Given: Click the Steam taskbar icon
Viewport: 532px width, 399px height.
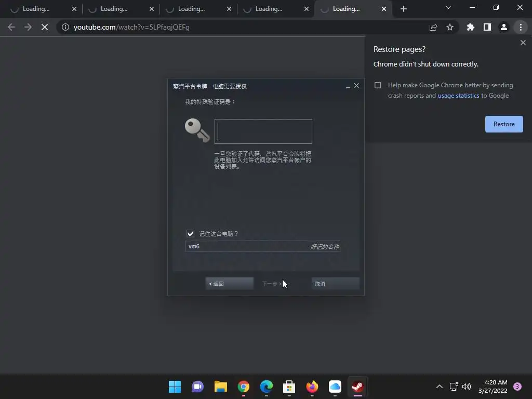Looking at the screenshot, I should [x=357, y=387].
